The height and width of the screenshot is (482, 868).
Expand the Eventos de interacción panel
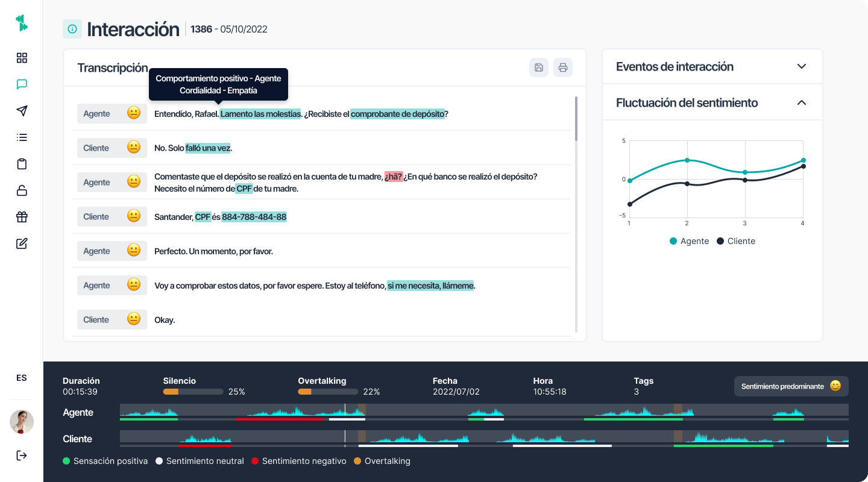coord(801,66)
